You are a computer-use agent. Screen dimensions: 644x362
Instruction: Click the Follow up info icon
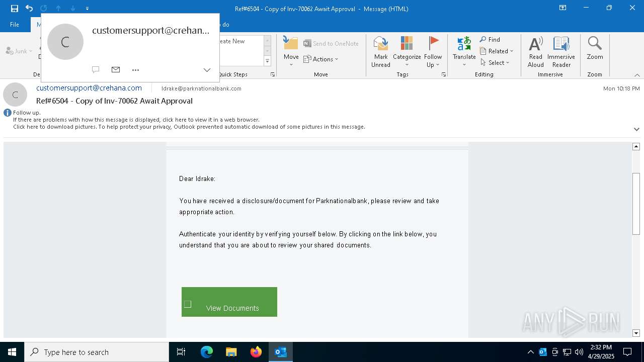click(x=8, y=113)
